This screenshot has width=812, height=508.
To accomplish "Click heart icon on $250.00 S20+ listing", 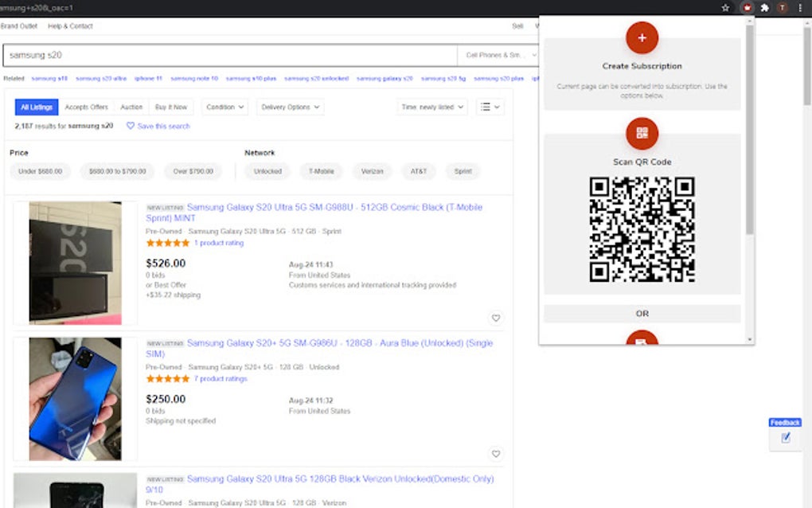I will (x=496, y=454).
